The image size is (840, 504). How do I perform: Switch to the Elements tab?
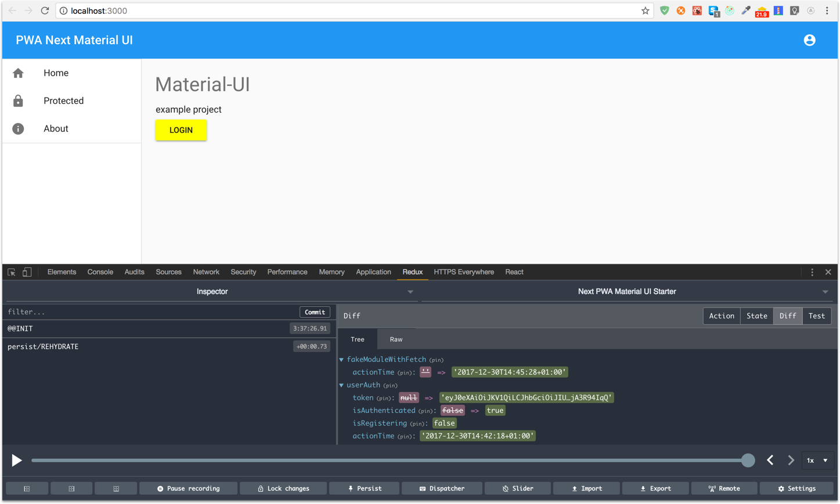point(62,272)
